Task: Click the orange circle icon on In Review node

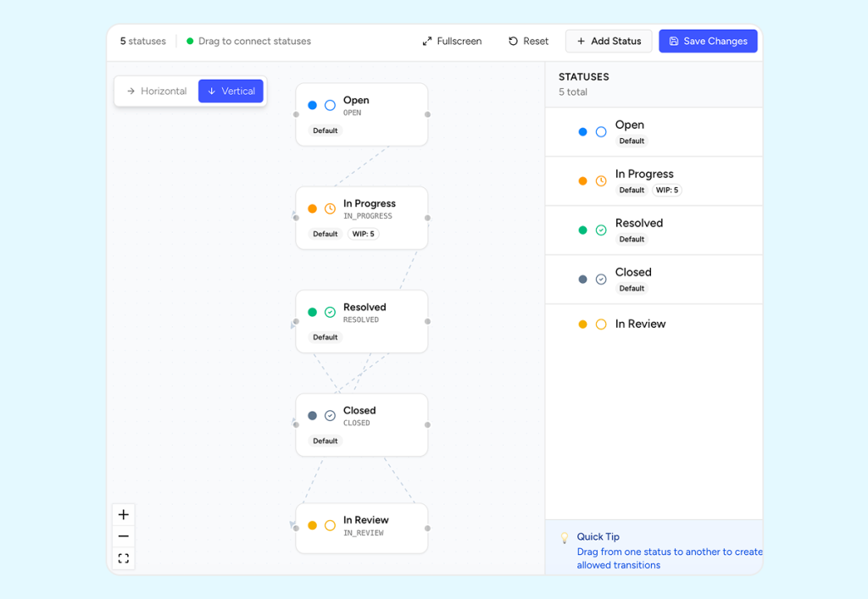Action: pos(330,526)
